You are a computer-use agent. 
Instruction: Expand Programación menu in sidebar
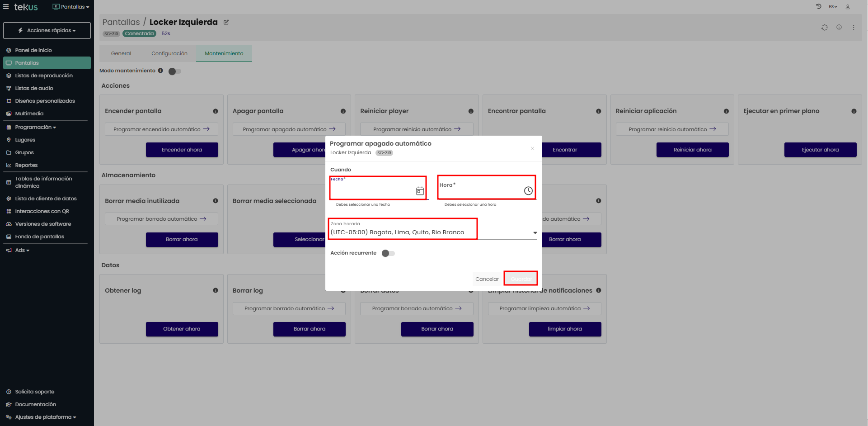click(35, 127)
